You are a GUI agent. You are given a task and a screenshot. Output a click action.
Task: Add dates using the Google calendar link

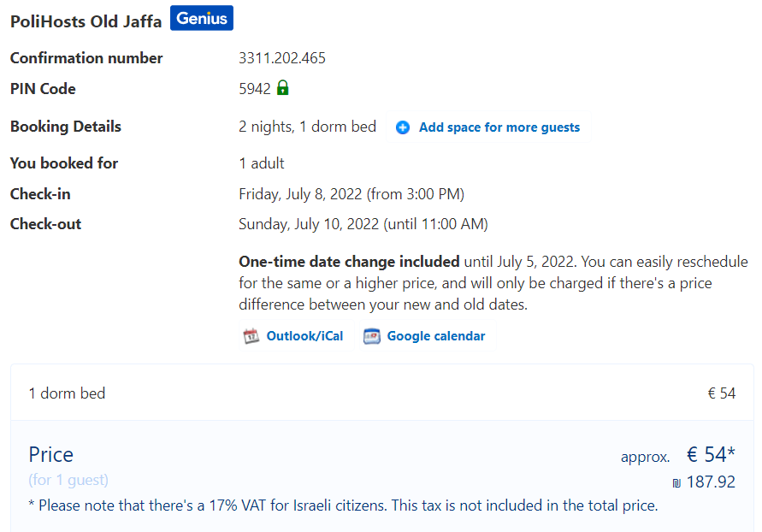point(440,335)
